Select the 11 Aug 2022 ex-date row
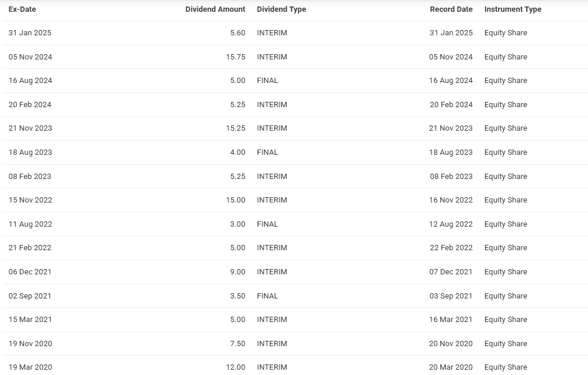This screenshot has height=375, width=588. point(295,224)
